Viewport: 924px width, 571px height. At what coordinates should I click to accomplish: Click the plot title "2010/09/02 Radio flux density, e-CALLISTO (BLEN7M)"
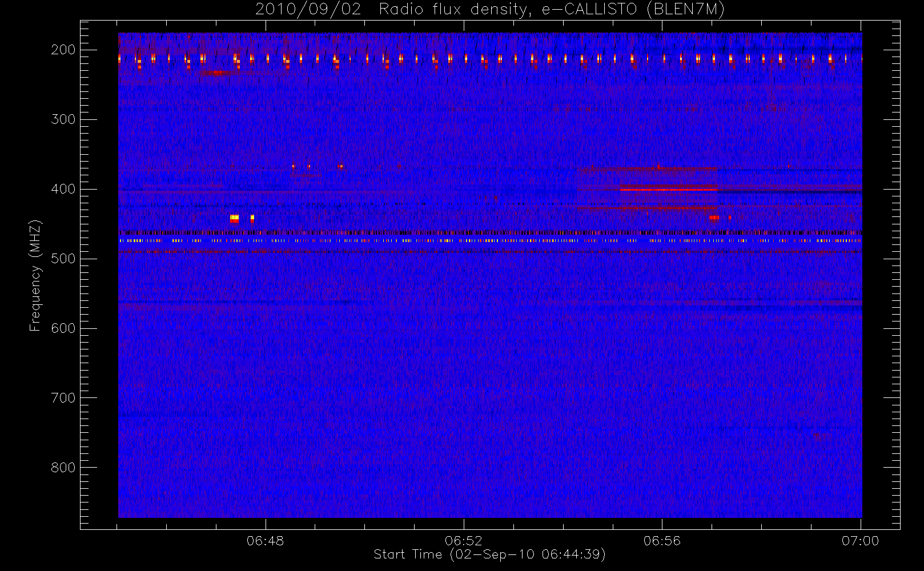tap(490, 10)
